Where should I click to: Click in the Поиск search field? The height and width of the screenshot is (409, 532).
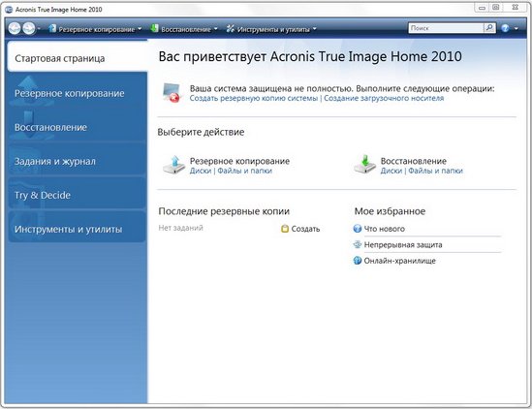pos(446,28)
